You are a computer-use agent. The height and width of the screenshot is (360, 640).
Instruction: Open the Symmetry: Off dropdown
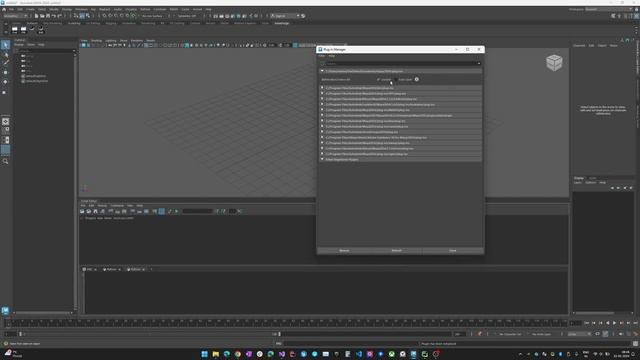(187, 16)
